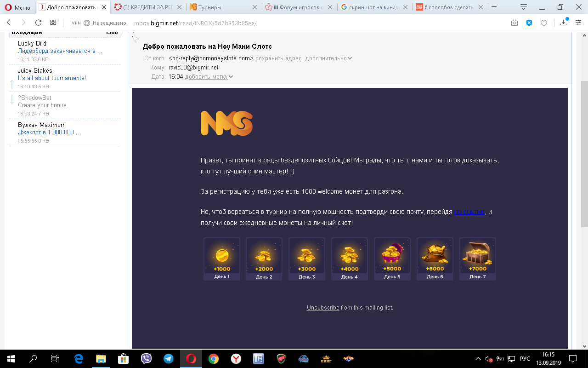
Task: Open the ShadowBet Create your bonus email
Action: click(65, 105)
